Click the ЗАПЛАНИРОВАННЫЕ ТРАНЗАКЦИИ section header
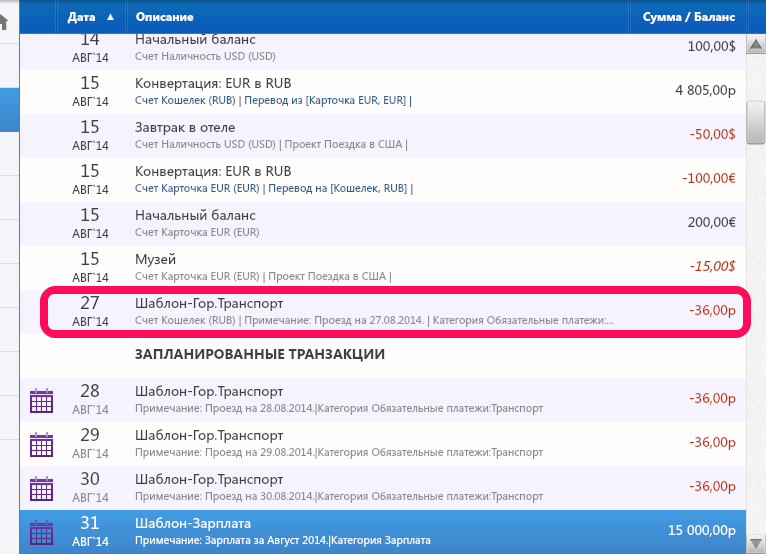 click(260, 354)
